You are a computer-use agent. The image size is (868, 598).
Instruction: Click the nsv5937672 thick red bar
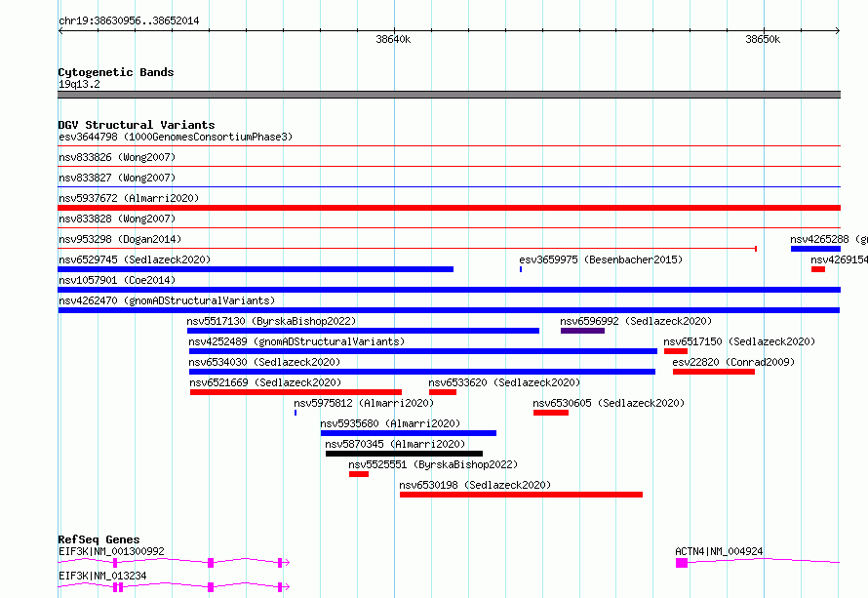pos(449,208)
